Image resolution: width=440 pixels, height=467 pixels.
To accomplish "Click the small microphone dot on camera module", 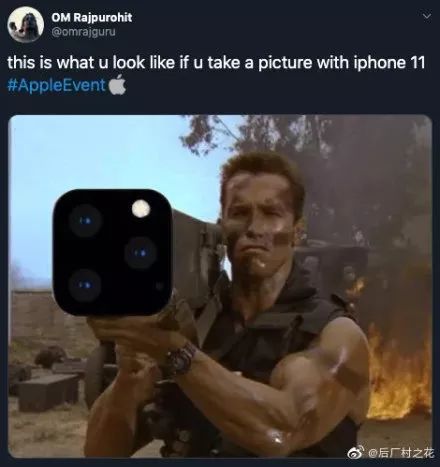I will coord(159,285).
